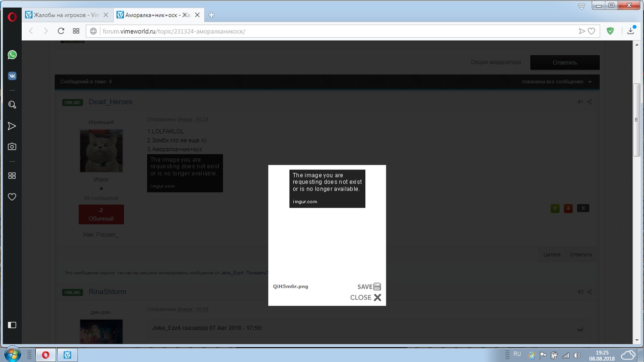Click the SAVE image button
Viewport: 644px width, 362px height.
pyautogui.click(x=369, y=287)
